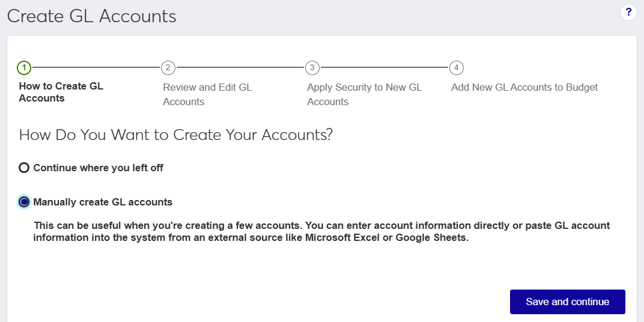Go to 'Review and Edit GL Accounts' step label
Screen dimensions: 644x322
tap(207, 94)
